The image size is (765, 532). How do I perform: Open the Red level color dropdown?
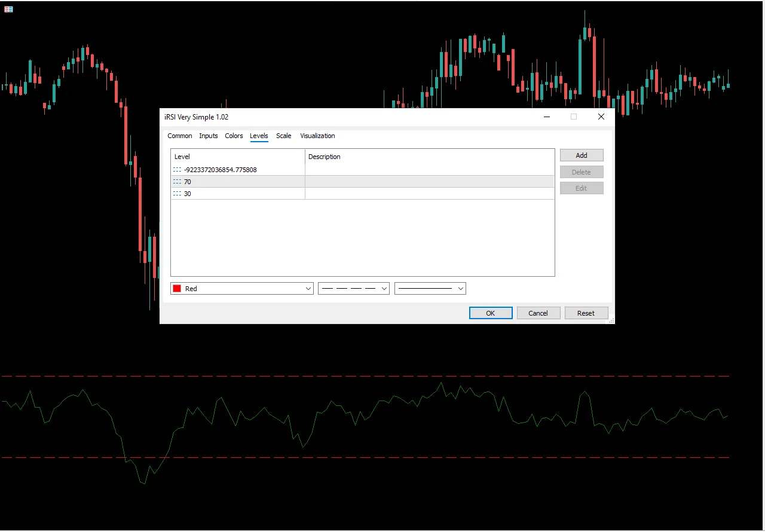(x=241, y=289)
